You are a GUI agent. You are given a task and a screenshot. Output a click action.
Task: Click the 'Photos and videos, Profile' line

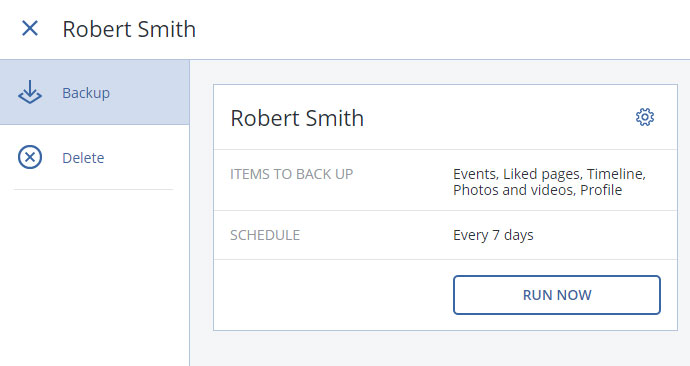pos(537,190)
